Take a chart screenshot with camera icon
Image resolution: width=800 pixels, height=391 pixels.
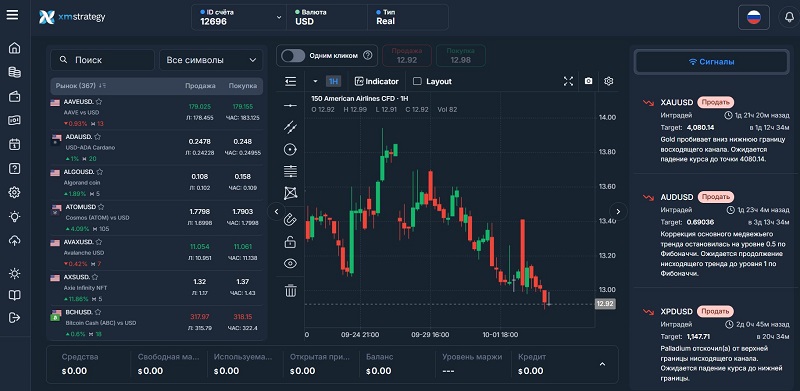[588, 81]
